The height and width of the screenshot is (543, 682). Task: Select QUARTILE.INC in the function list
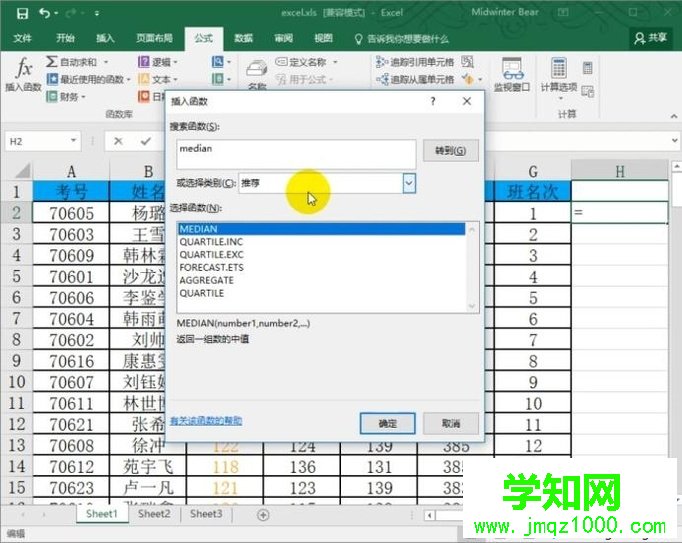(211, 241)
